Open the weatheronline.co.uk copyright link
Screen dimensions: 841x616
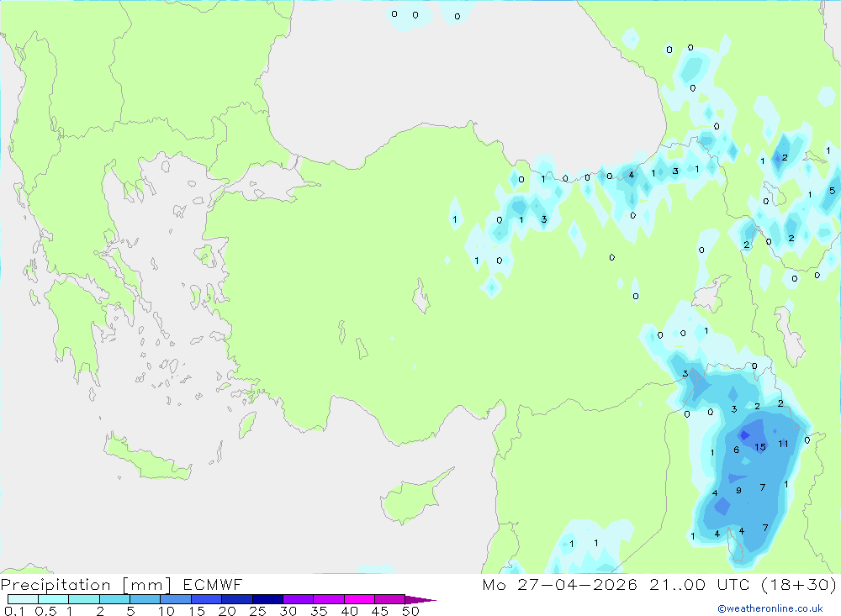770,608
